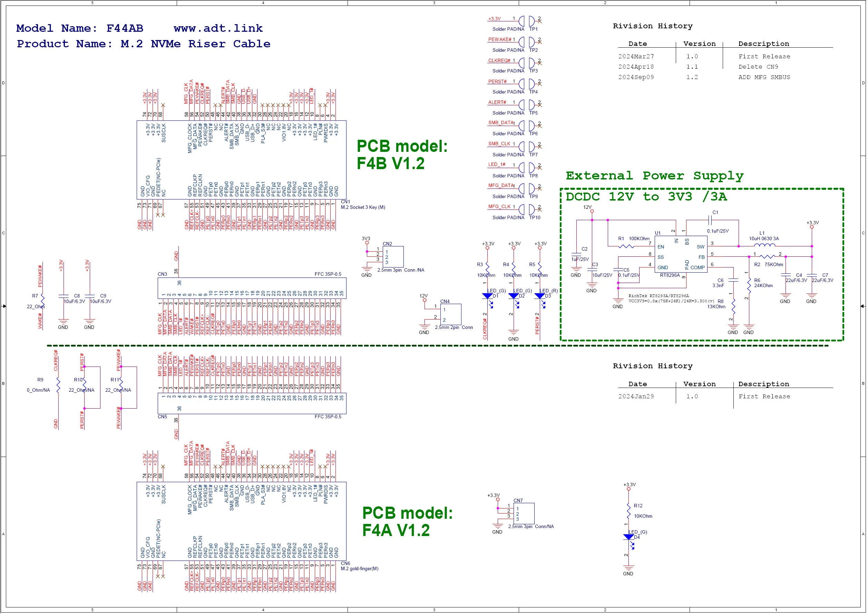Click the CN7 3pin connector symbol
The height and width of the screenshot is (614, 868).
tap(525, 514)
